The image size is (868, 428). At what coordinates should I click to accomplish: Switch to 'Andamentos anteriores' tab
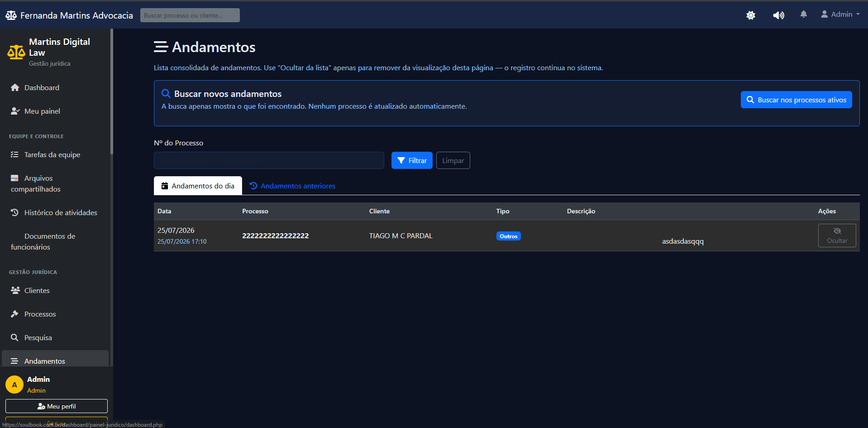[x=292, y=186]
